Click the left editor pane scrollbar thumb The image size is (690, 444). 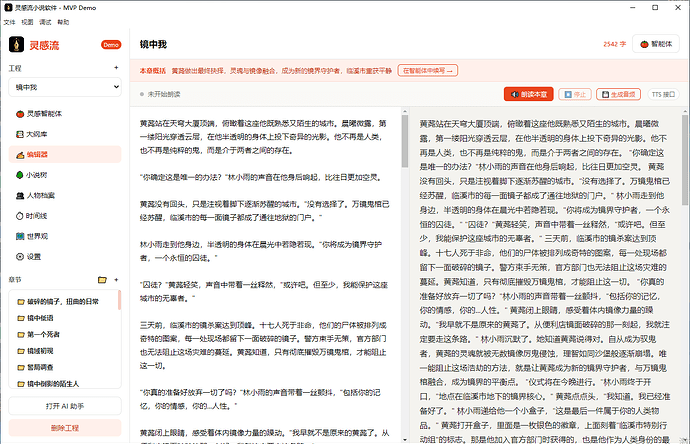[x=405, y=142]
